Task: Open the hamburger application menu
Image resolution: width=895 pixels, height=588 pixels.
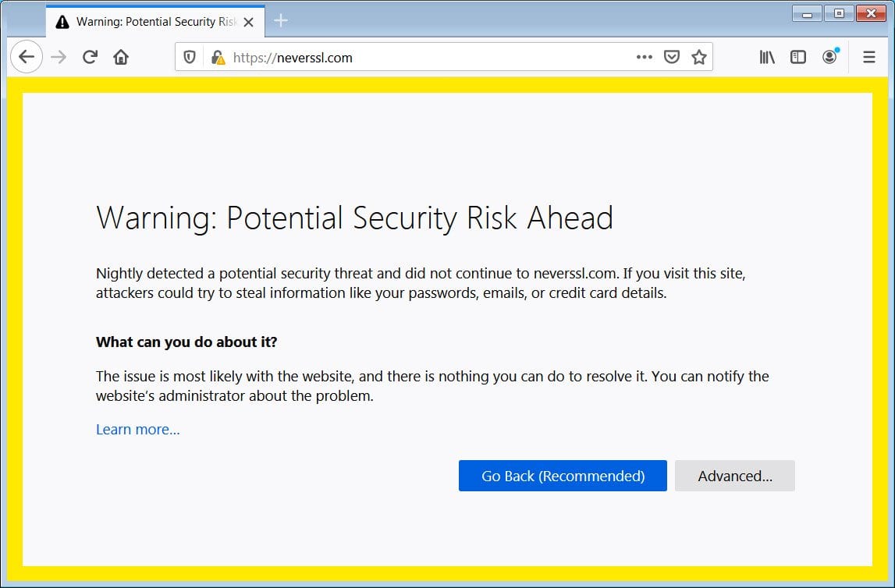Action: [869, 57]
